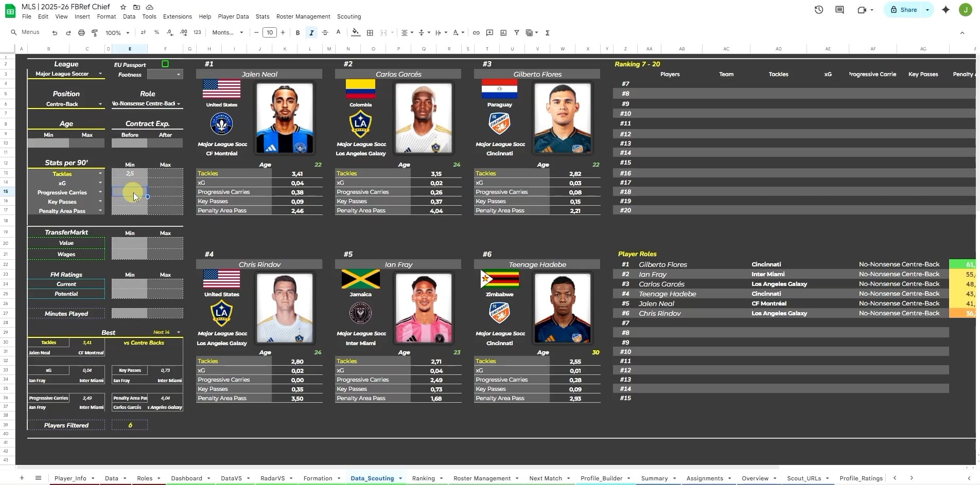Open the File menu

click(x=27, y=16)
